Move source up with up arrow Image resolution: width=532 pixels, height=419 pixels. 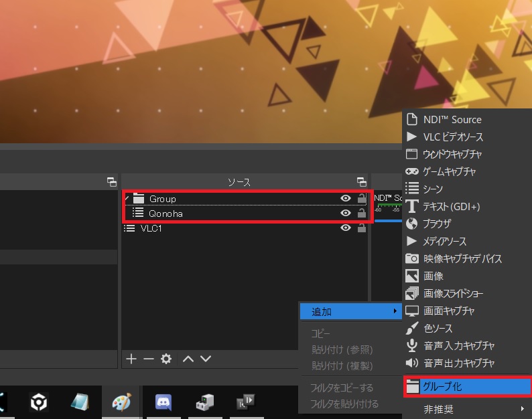188,359
